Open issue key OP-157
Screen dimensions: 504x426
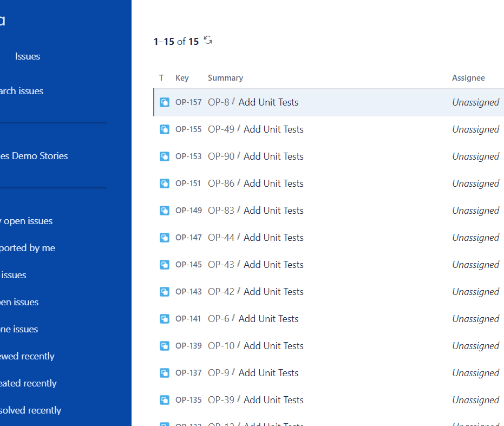pyautogui.click(x=188, y=102)
